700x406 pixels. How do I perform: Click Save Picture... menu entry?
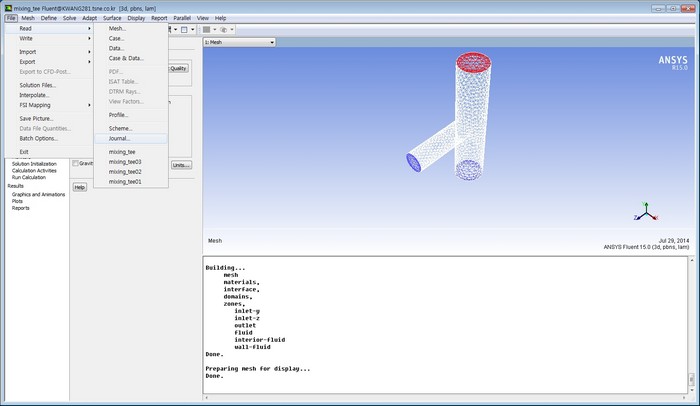pos(36,118)
